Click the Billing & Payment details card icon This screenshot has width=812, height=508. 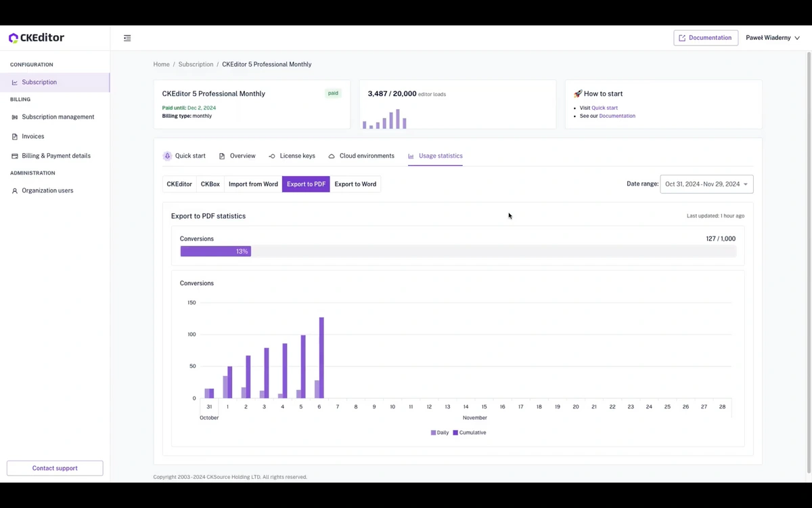tap(15, 156)
